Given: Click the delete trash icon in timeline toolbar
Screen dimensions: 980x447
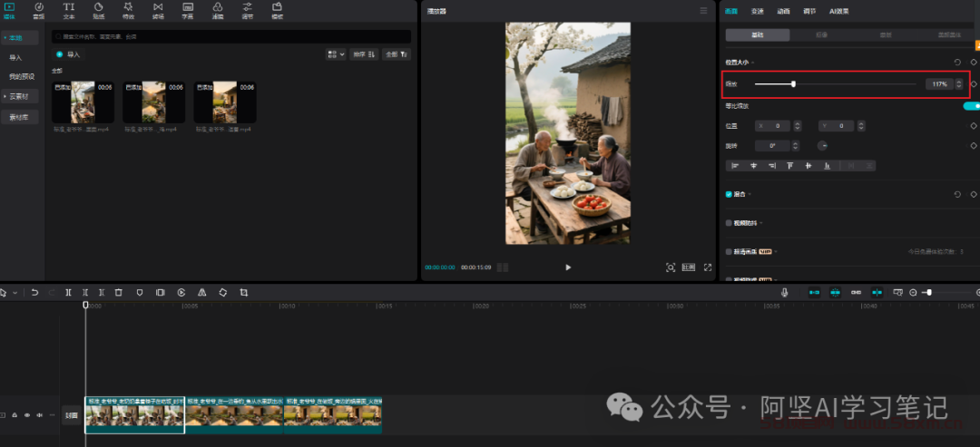Looking at the screenshot, I should click(x=119, y=292).
